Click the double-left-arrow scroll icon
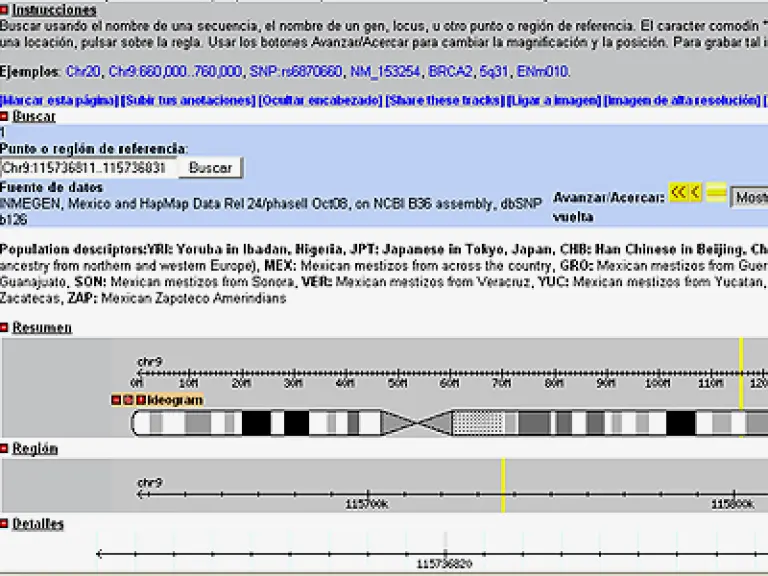This screenshot has height=576, width=768. [x=678, y=193]
